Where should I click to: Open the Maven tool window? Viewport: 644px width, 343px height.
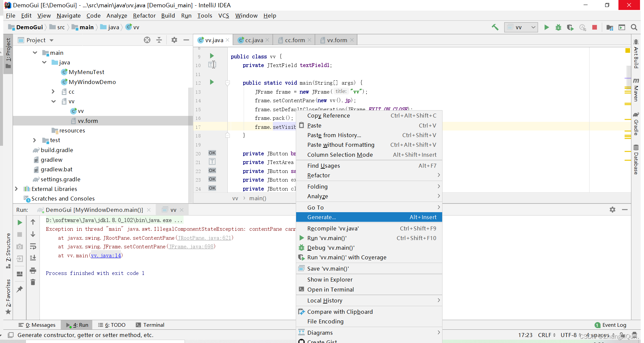coord(636,92)
